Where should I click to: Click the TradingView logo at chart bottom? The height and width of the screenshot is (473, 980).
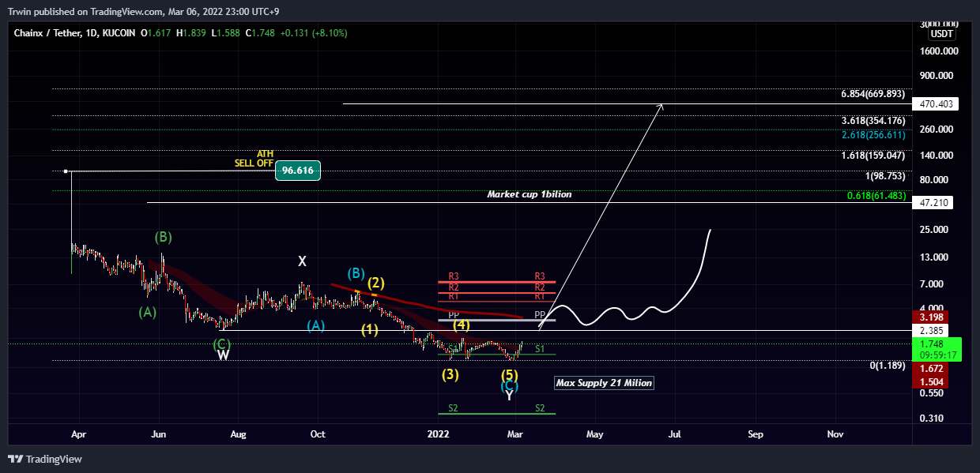pos(45,459)
